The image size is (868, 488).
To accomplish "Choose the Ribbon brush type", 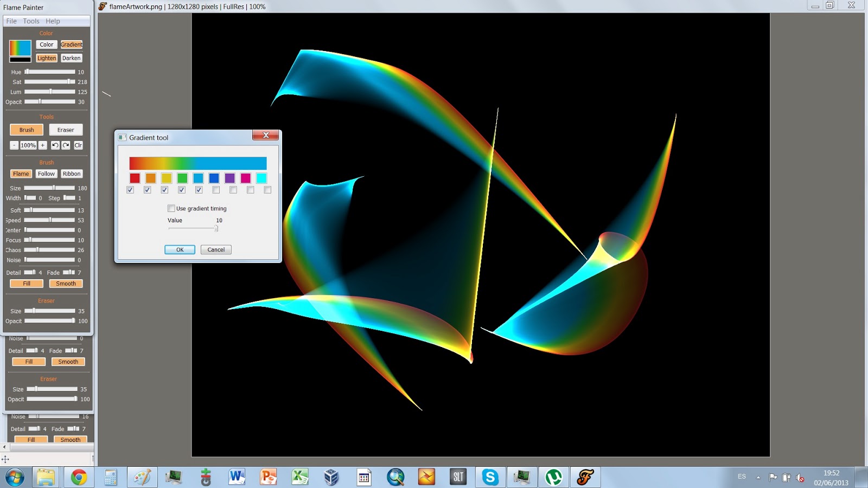I will pos(72,174).
